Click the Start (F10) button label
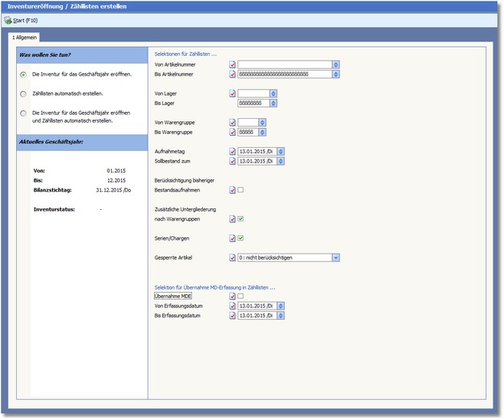This screenshot has height=420, width=504. coord(27,20)
